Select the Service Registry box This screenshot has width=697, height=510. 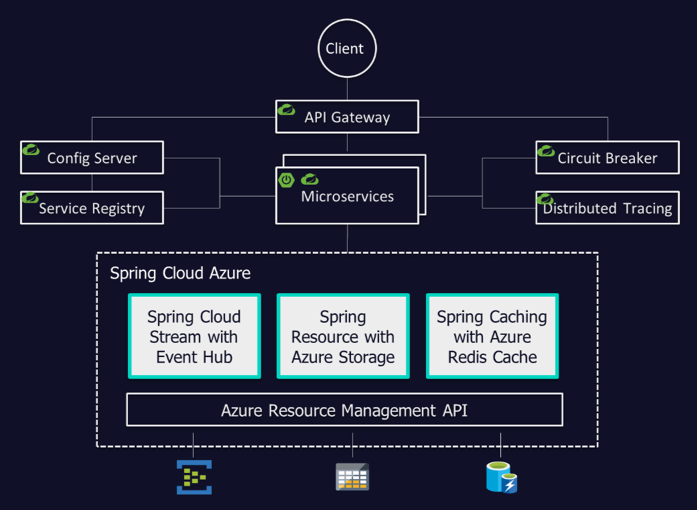pyautogui.click(x=92, y=208)
